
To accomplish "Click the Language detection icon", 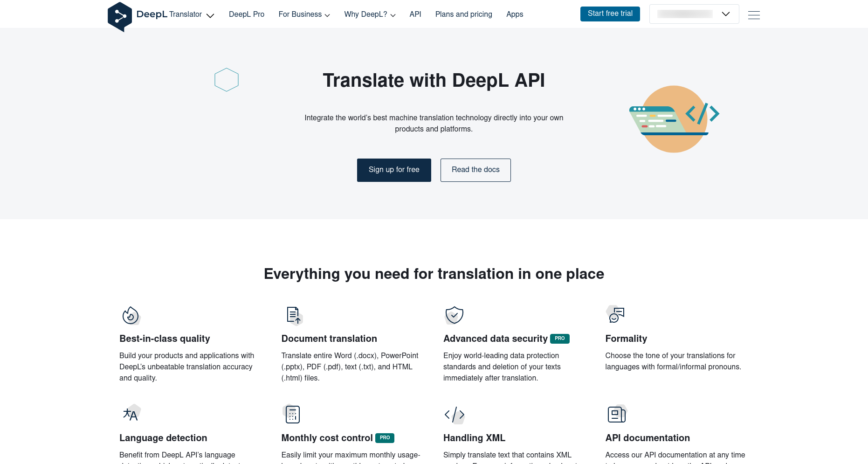I will pos(131,414).
